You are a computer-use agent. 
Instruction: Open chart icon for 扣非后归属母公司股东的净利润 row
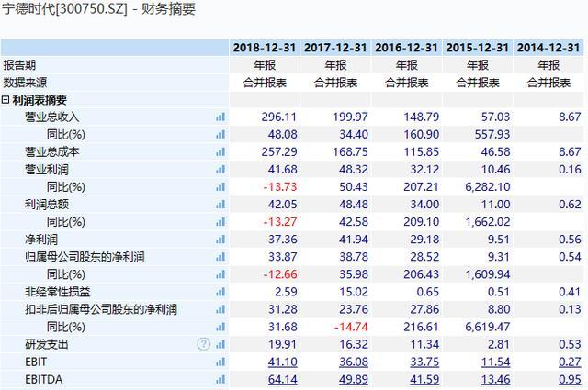[x=220, y=309]
